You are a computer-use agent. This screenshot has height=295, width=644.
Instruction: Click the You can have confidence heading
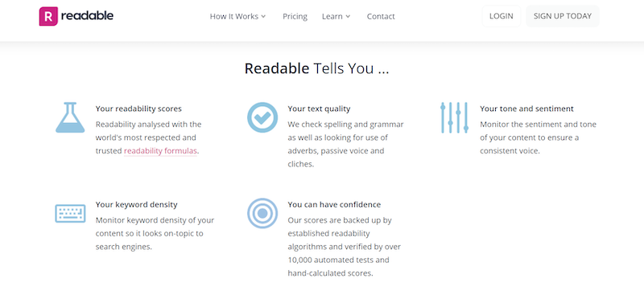334,204
